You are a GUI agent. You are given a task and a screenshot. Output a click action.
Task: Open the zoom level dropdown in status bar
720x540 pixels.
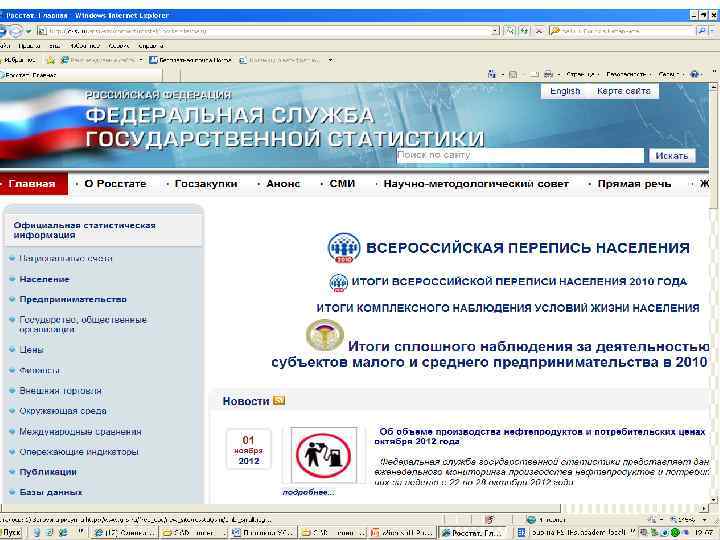click(x=704, y=519)
